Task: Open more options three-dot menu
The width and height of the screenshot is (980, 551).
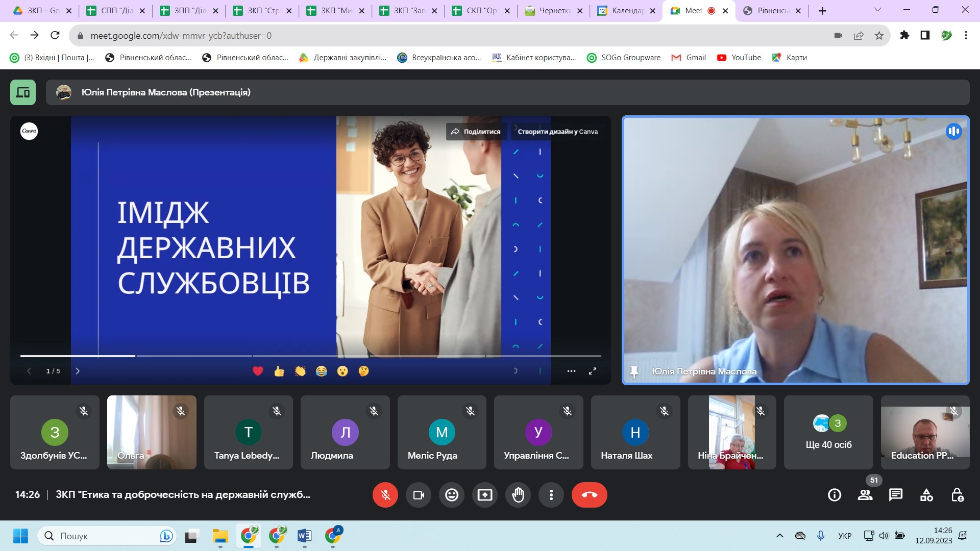Action: point(551,495)
